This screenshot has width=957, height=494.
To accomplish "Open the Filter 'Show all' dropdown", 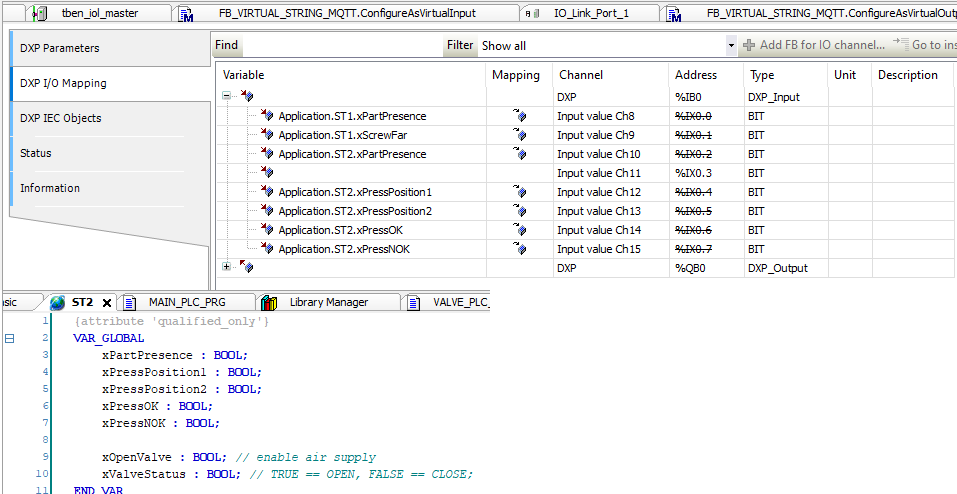I will coord(730,46).
